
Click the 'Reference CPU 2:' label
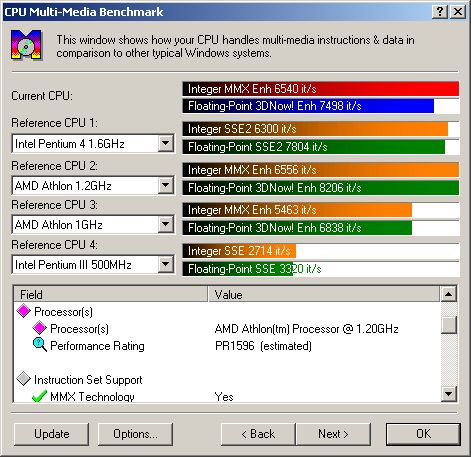(x=55, y=166)
